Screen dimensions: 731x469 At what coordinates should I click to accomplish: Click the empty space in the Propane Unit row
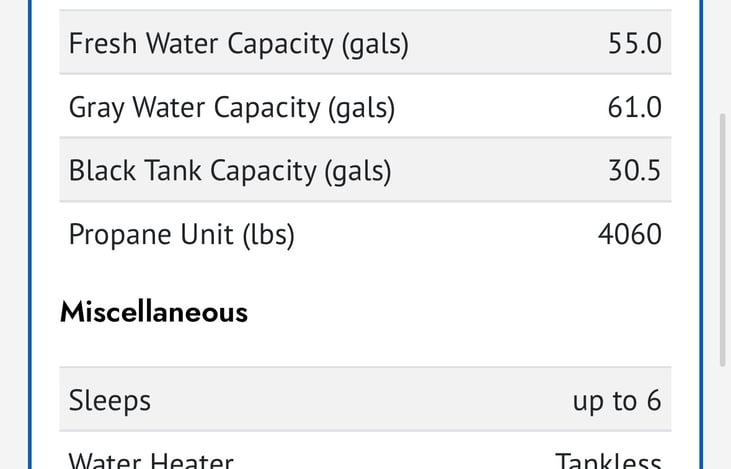pos(446,234)
